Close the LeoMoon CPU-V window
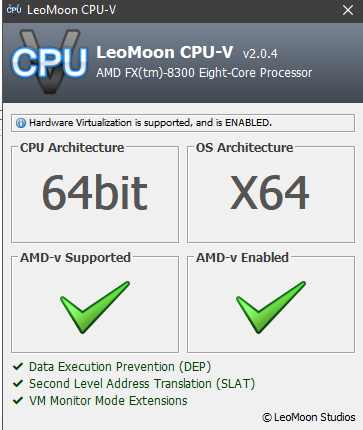This screenshot has height=430, width=363. point(348,10)
